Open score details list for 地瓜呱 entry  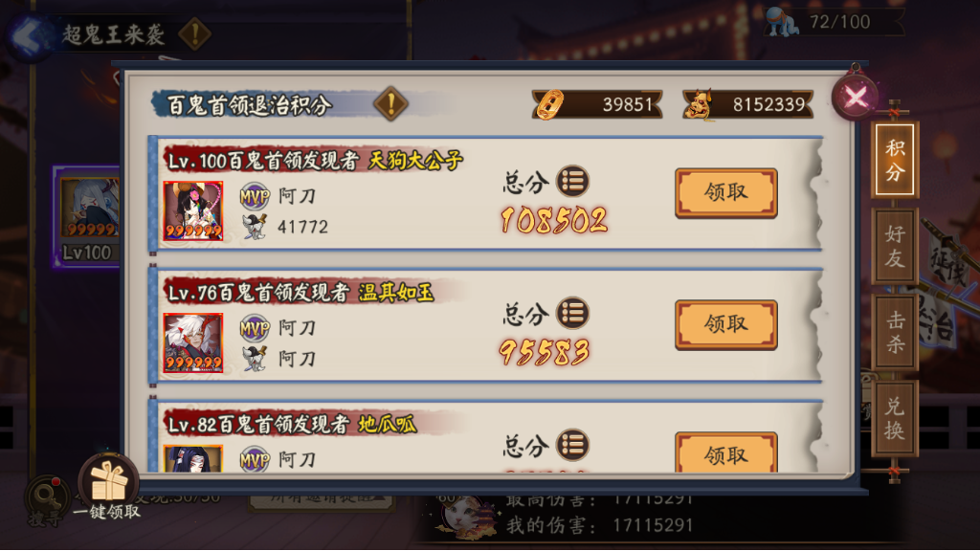point(572,445)
